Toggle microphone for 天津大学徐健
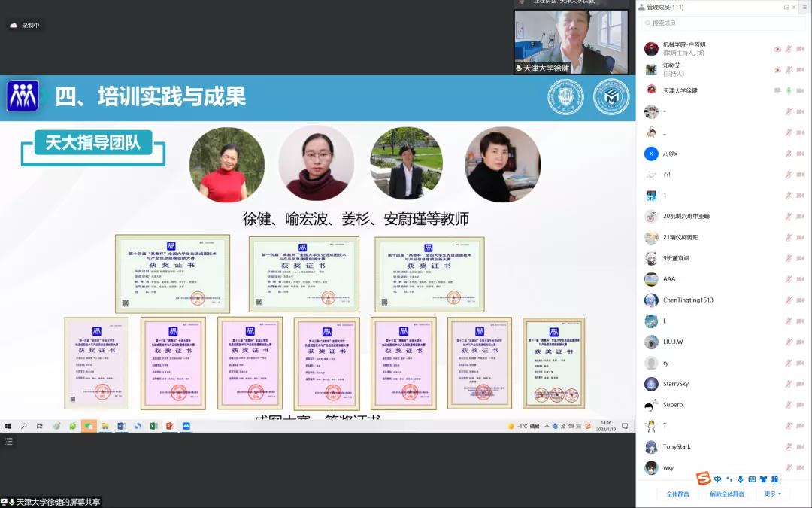This screenshot has width=812, height=508. tap(789, 90)
